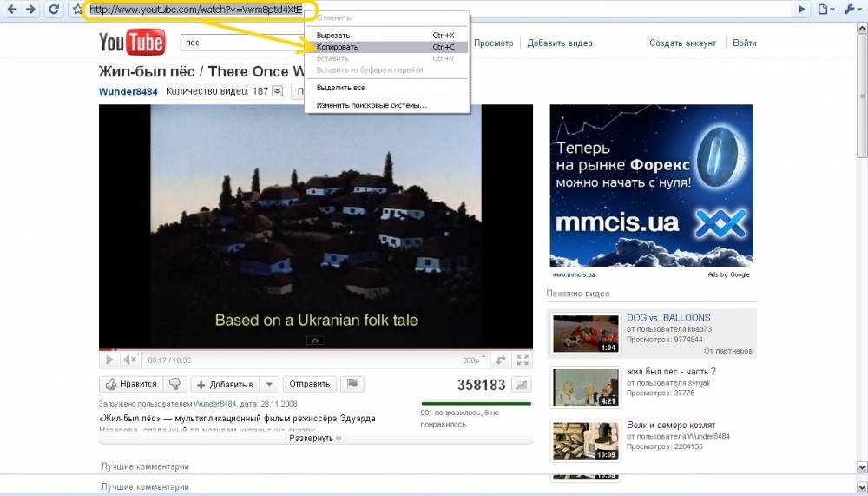Open the Волк и семеро козлят title link
This screenshot has height=496, width=868.
click(x=671, y=425)
